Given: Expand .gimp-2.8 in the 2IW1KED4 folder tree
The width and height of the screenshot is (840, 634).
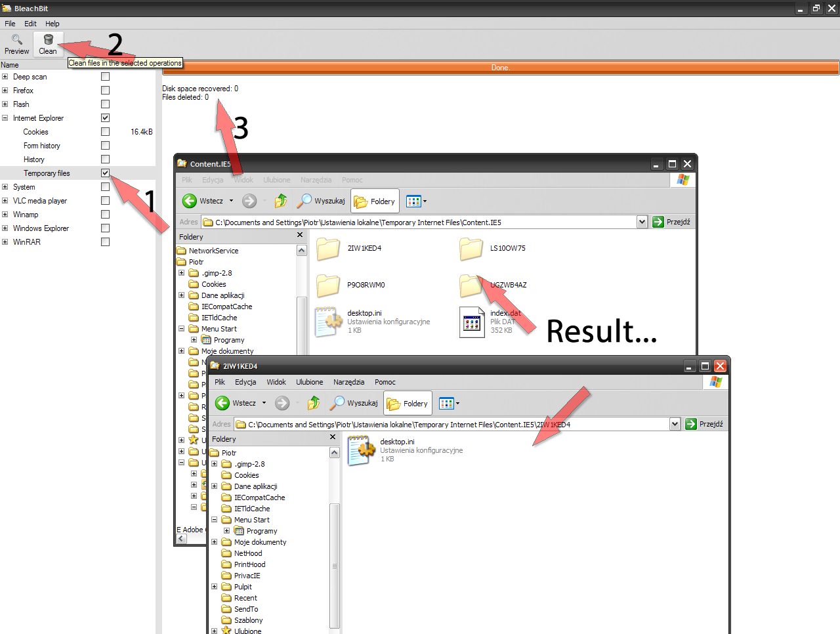Looking at the screenshot, I should click(215, 464).
